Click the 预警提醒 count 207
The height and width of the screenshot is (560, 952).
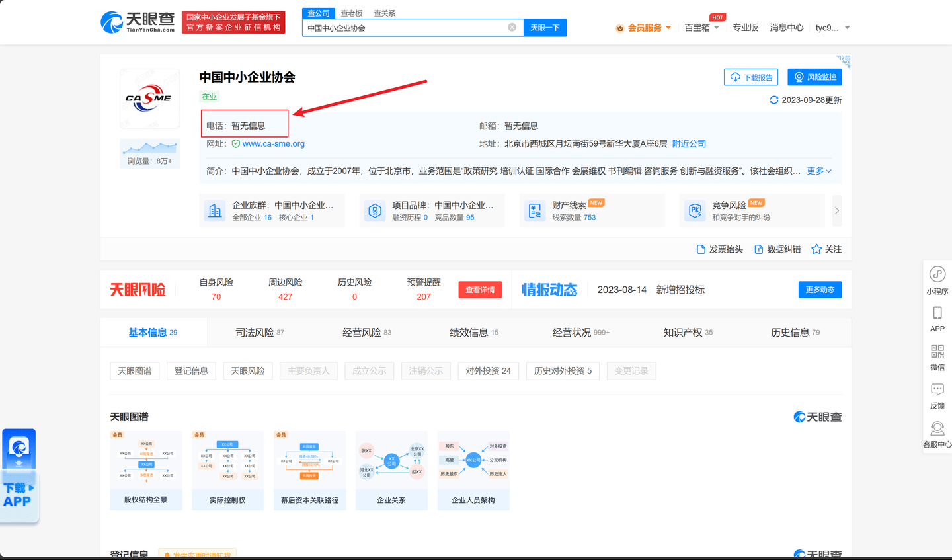[x=424, y=297]
